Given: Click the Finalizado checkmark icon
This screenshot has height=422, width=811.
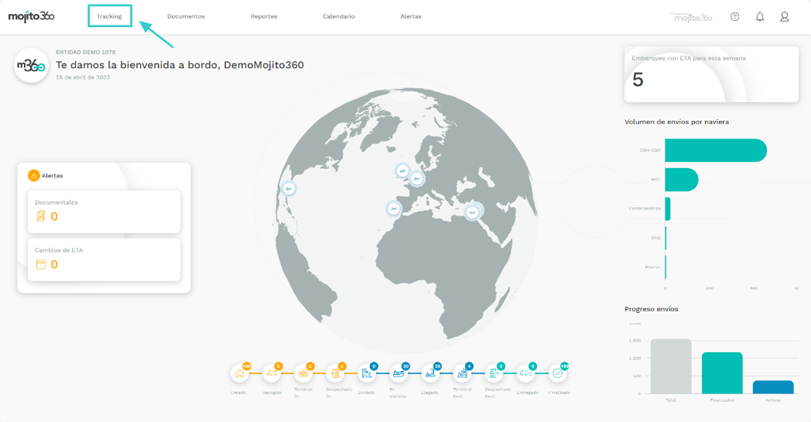Looking at the screenshot, I should click(558, 373).
